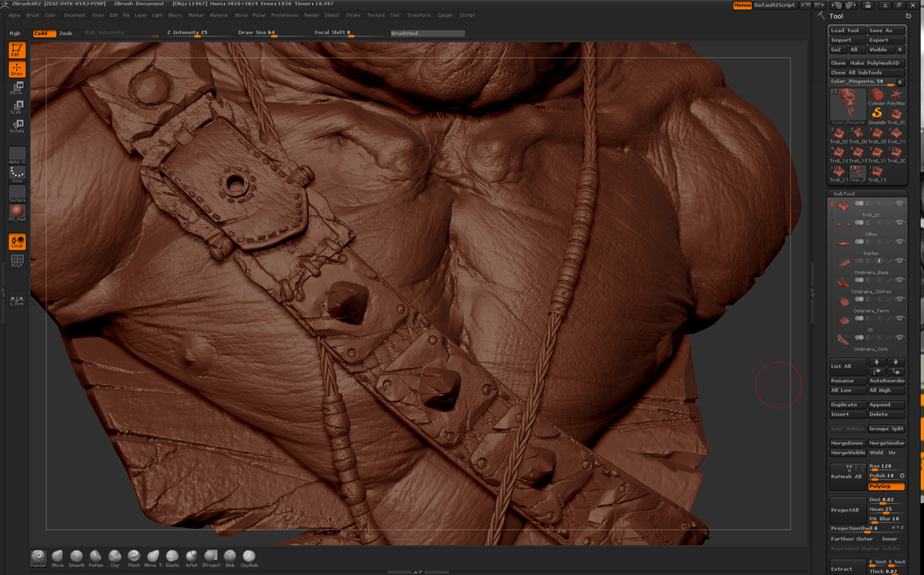This screenshot has width=924, height=575.
Task: Restore tool palette with the circular arrow icon
Action: coord(908,16)
